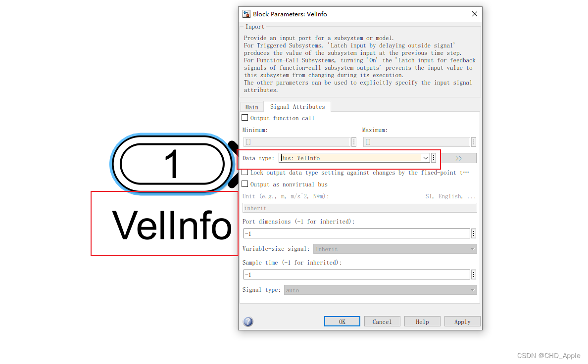Click the blue help question mark icon
This screenshot has width=588, height=364.
tap(248, 321)
